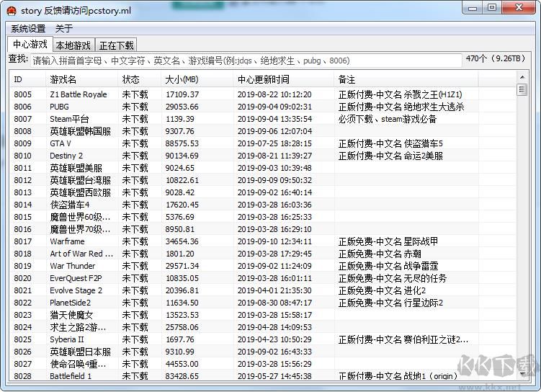This screenshot has height=392, width=541.
Task: Select the 英雄联盟美服 row
Action: click(262, 168)
